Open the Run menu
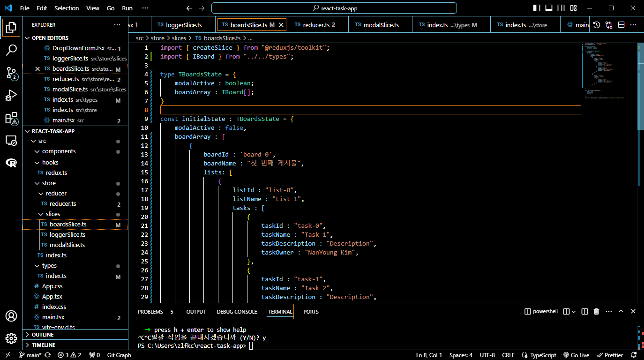This screenshot has height=360, width=644. click(127, 8)
